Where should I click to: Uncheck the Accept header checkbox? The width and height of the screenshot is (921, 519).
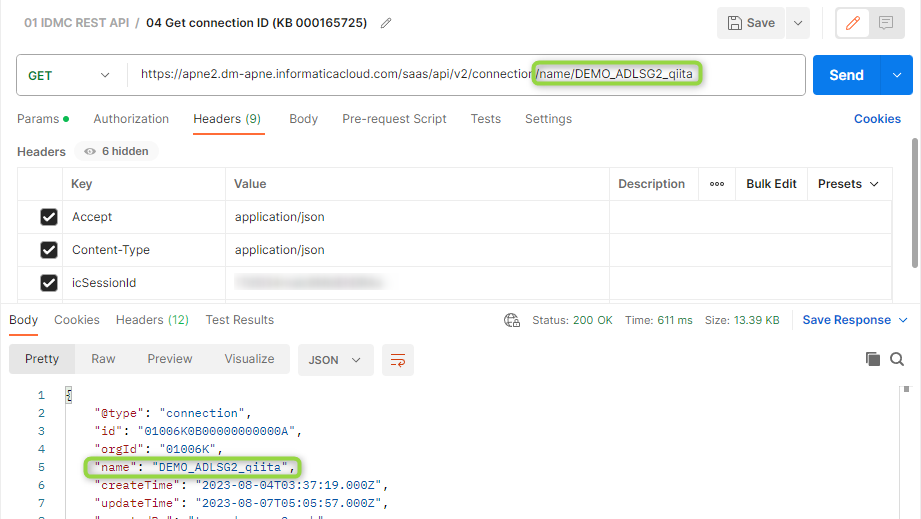click(x=49, y=217)
